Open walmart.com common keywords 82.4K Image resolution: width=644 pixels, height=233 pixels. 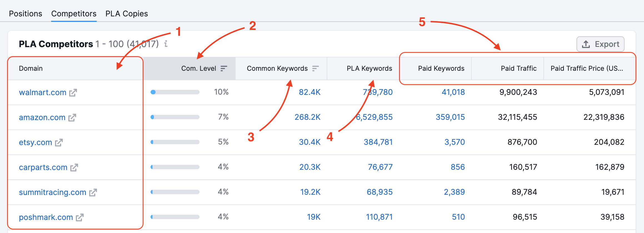(x=310, y=92)
